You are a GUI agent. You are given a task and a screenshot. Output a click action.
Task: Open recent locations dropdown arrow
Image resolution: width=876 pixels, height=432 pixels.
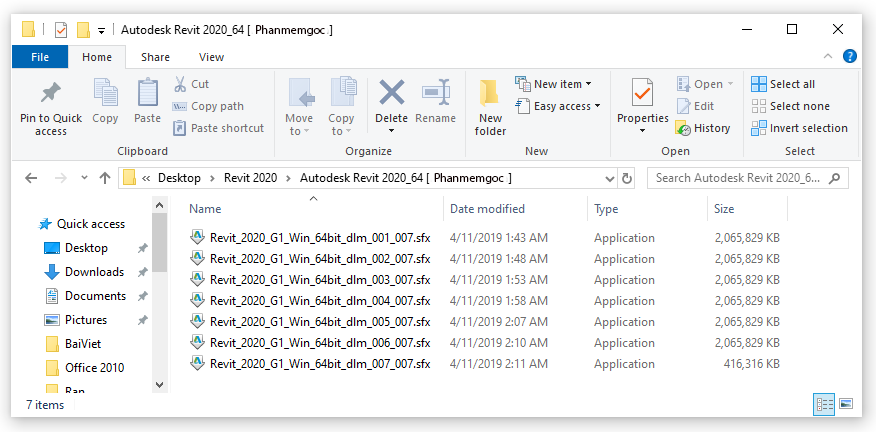(84, 178)
